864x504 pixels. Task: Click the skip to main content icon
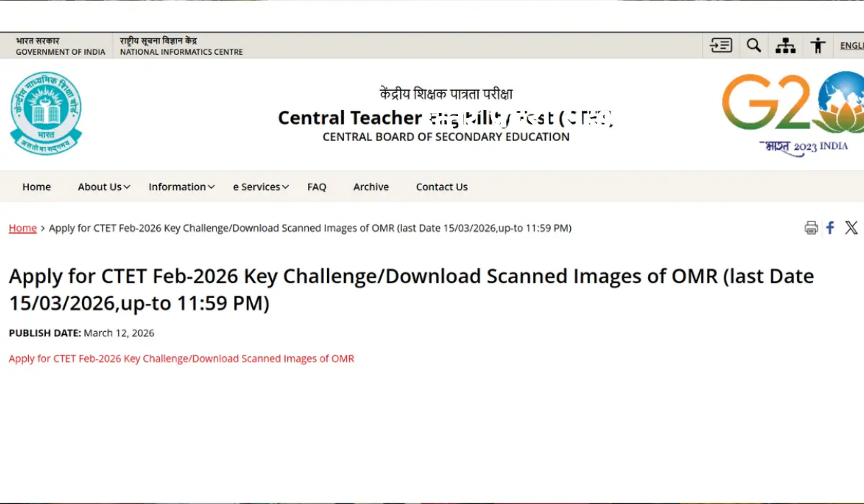721,45
